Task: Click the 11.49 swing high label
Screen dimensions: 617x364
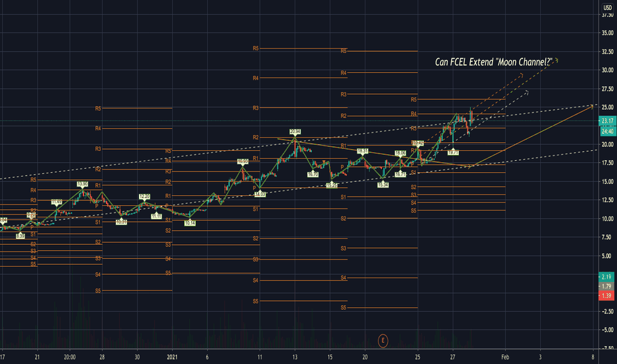Action: pos(57,203)
